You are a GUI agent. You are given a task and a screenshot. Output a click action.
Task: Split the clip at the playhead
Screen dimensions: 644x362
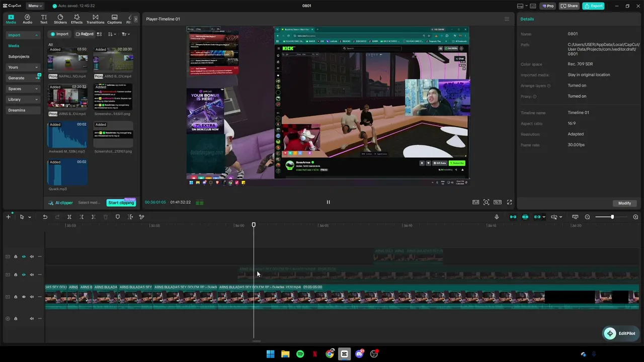[69, 217]
